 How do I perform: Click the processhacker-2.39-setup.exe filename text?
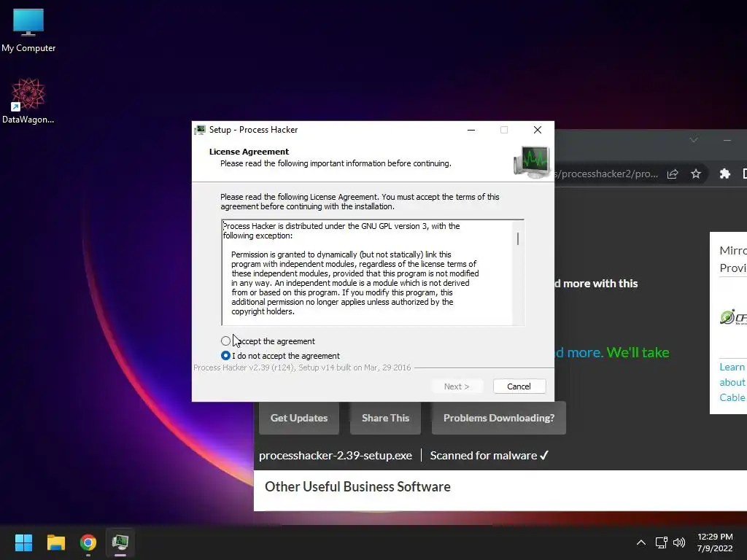point(336,456)
